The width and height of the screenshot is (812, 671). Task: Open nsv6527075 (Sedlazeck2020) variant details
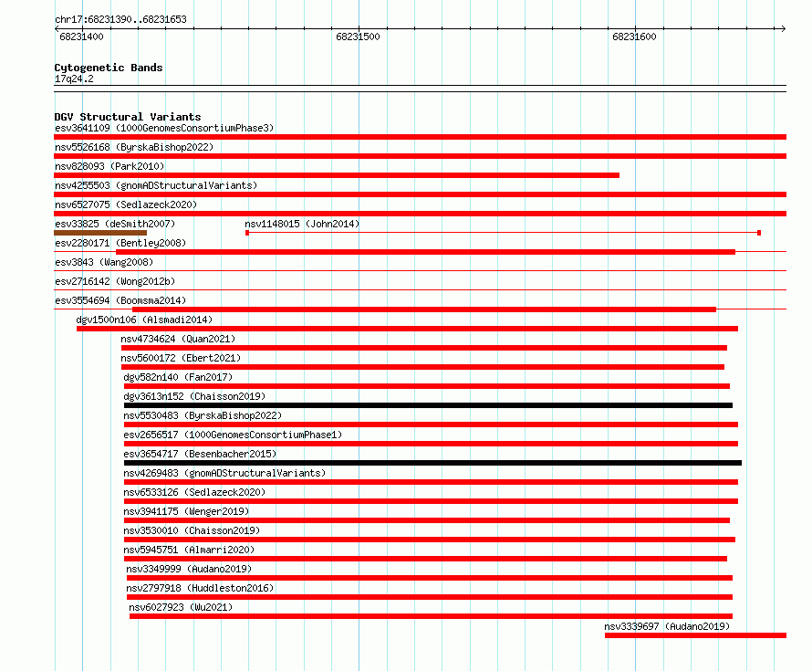point(126,204)
